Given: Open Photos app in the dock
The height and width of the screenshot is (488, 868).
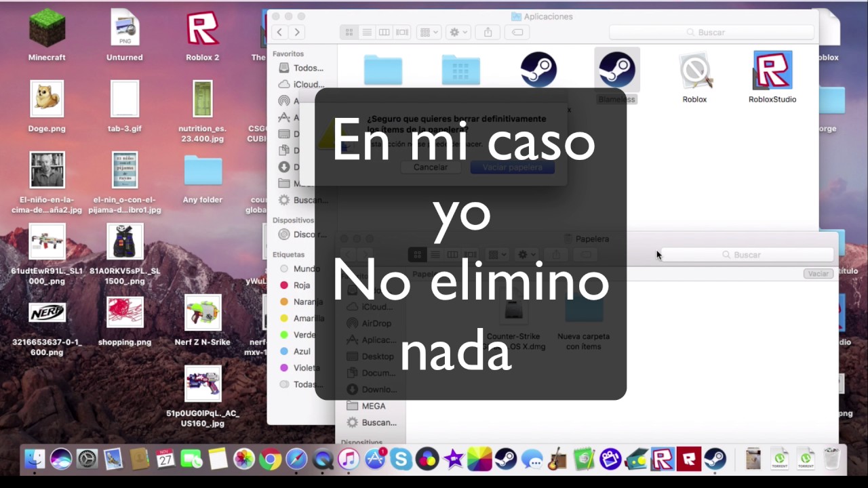Looking at the screenshot, I should (243, 460).
